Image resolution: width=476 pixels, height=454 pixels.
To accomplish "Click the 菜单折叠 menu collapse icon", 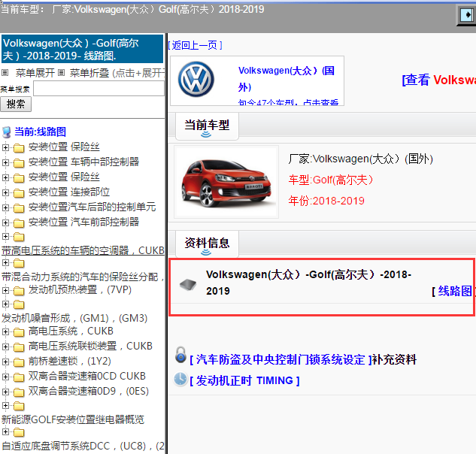I will point(62,72).
